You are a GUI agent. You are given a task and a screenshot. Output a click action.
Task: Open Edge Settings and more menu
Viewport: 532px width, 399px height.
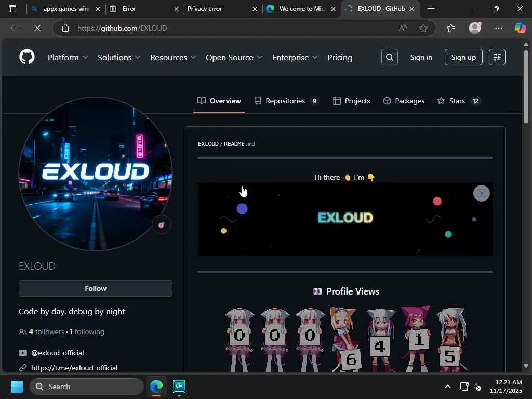[498, 28]
